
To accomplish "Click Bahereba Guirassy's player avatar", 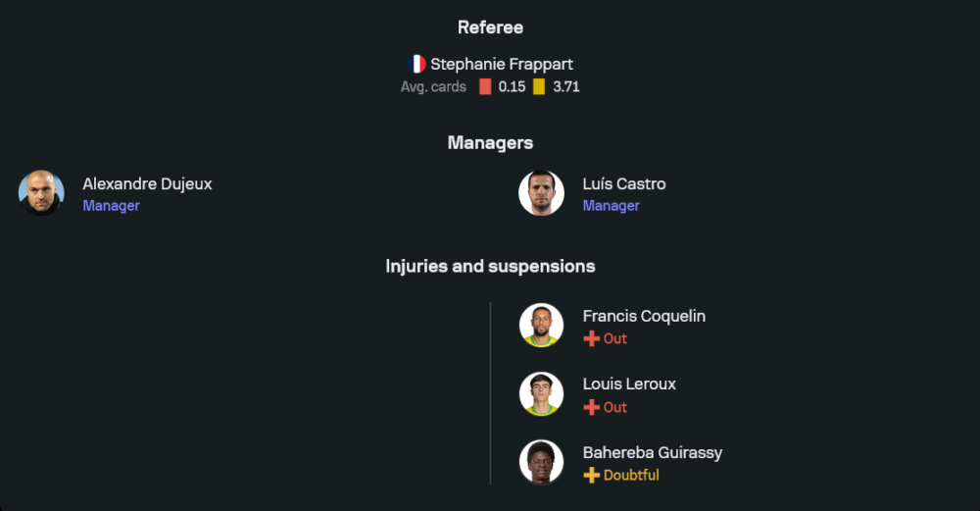I will [541, 462].
